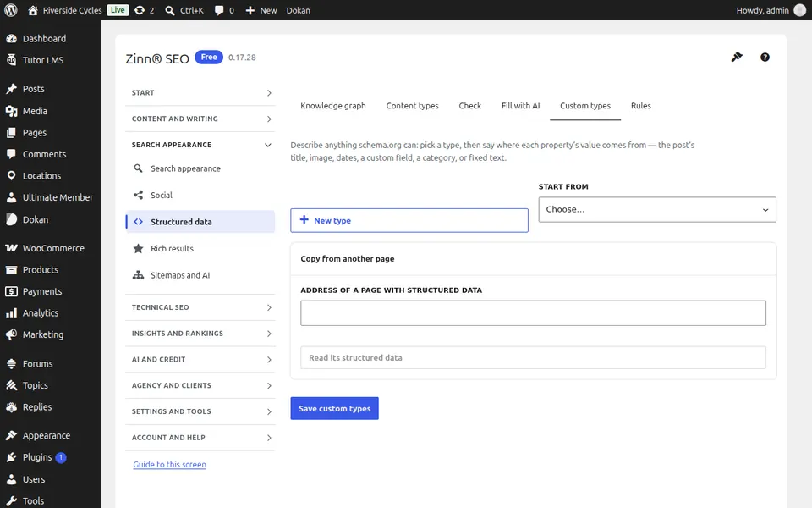812x508 pixels.
Task: Switch to Content types tab
Action: (412, 106)
